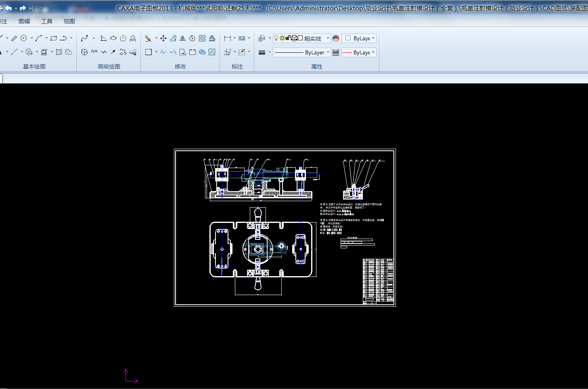Select the Arrow drawing tool
This screenshot has width=588, height=389.
113,52
